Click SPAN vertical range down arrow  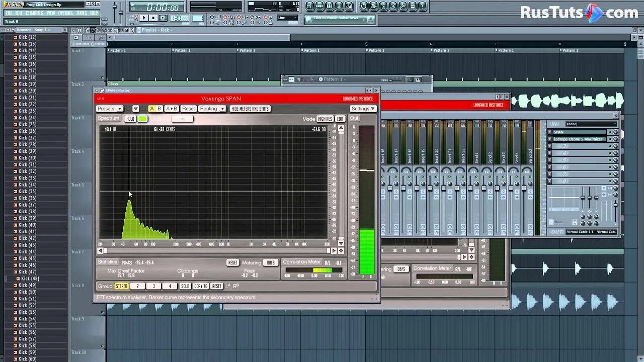pyautogui.click(x=341, y=244)
